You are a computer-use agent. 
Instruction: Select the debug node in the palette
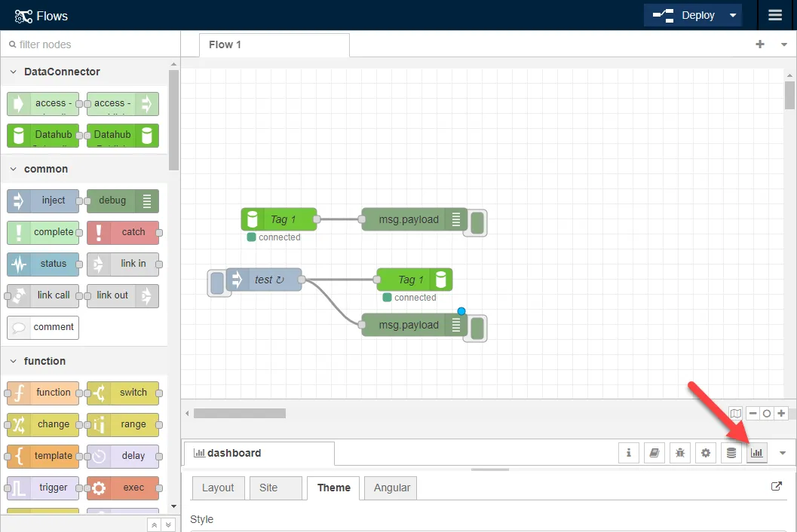[x=122, y=200]
